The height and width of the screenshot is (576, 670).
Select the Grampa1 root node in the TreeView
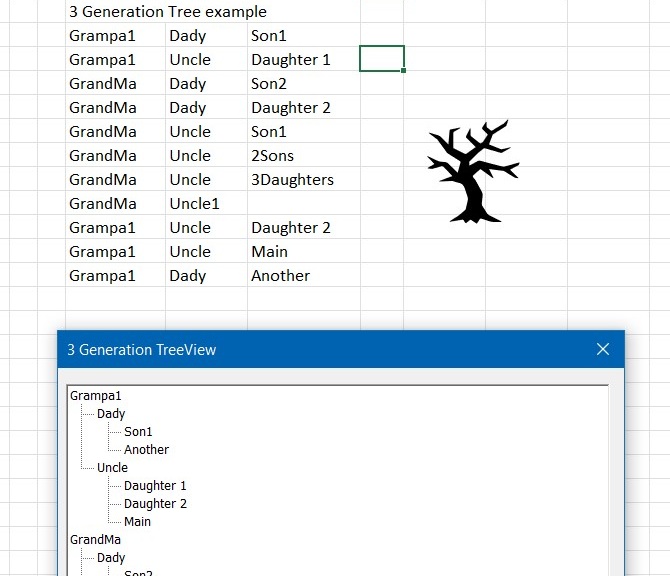pos(95,396)
